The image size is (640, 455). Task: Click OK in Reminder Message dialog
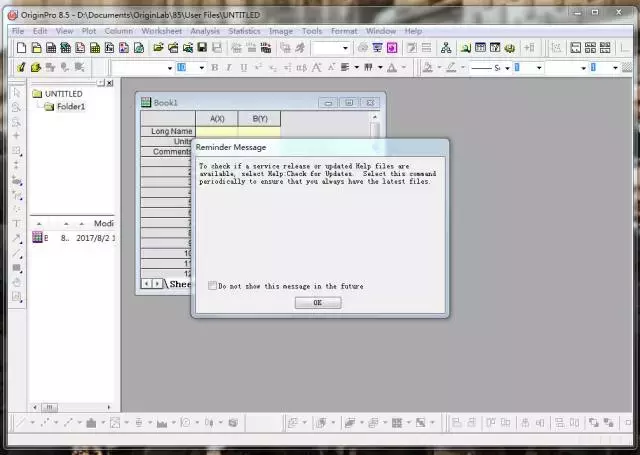click(x=318, y=302)
